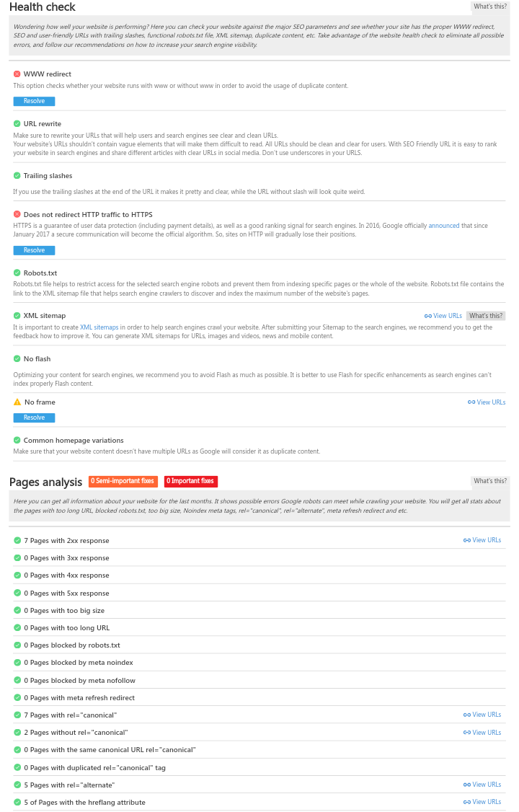View URLs for No frame check
This screenshot has height=812, width=519.
[x=487, y=402]
